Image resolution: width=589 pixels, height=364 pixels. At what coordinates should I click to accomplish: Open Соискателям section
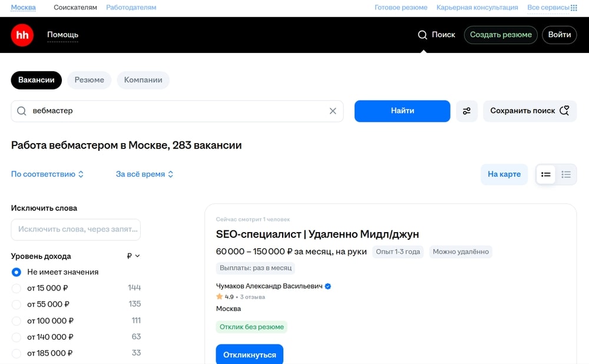75,8
